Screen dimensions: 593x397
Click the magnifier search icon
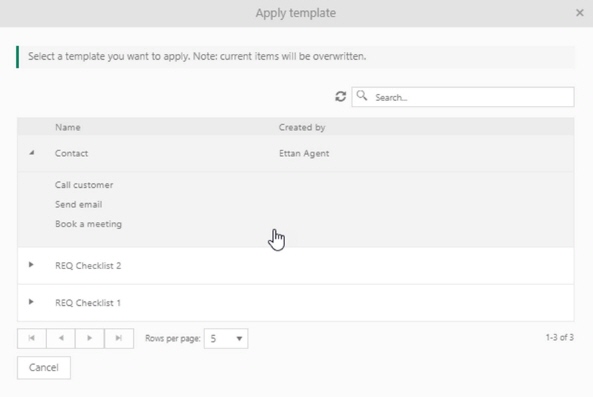click(x=362, y=96)
